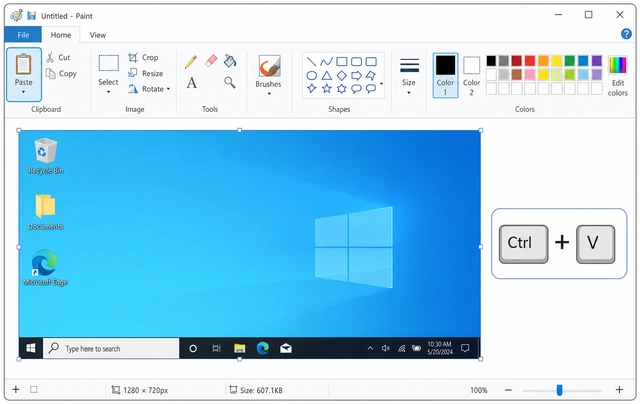Expand the Rotate dropdown
The width and height of the screenshot is (640, 404).
point(168,89)
